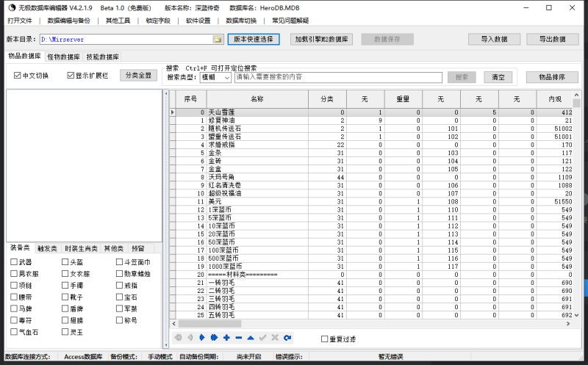This screenshot has width=588, height=365.
Task: Click the 版本快速选择 button
Action: 254,39
